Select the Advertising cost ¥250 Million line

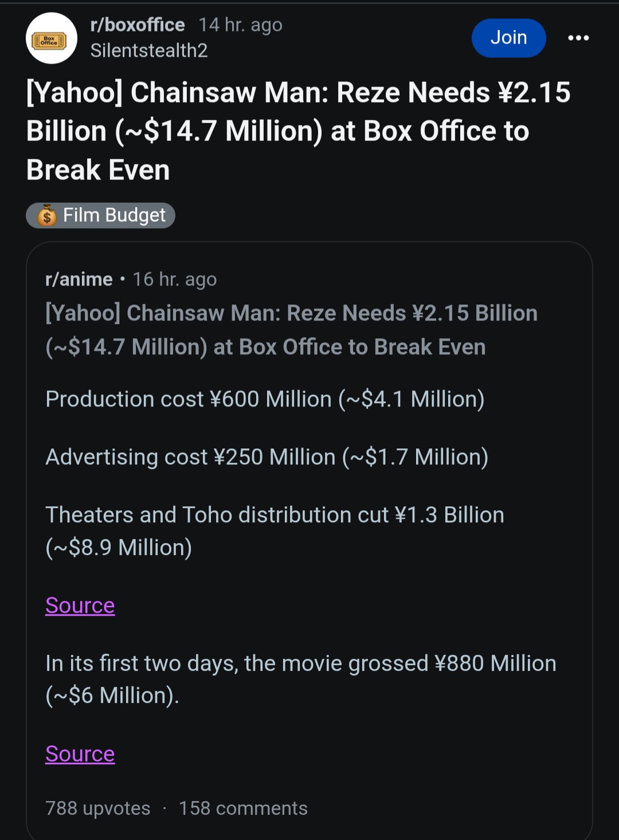(267, 457)
